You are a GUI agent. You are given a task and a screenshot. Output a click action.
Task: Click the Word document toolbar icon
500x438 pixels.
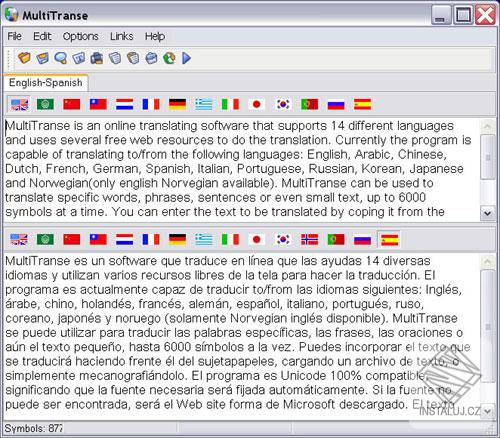tap(79, 58)
